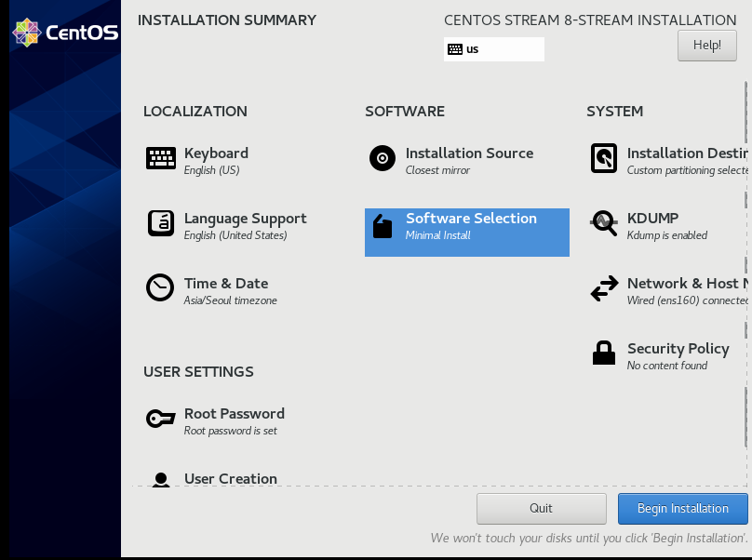The height and width of the screenshot is (560, 752).
Task: Click 'Minimal Install' status text
Action: click(437, 235)
